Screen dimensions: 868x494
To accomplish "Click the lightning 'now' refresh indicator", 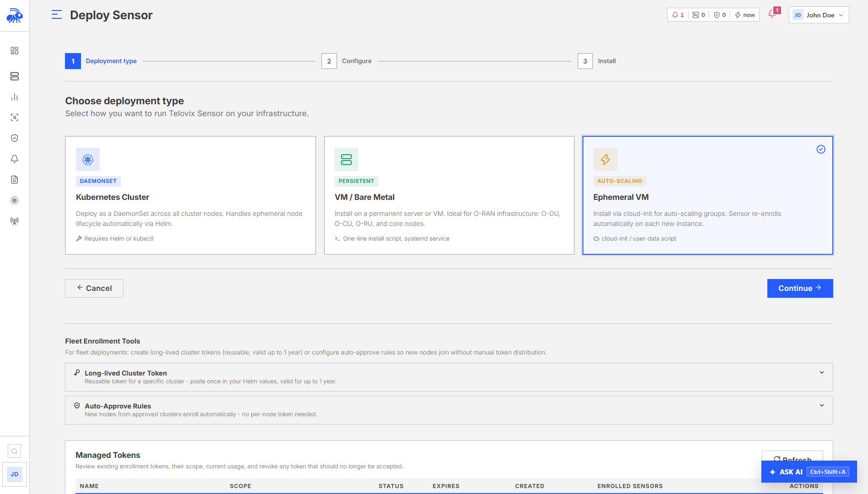I will pos(745,15).
